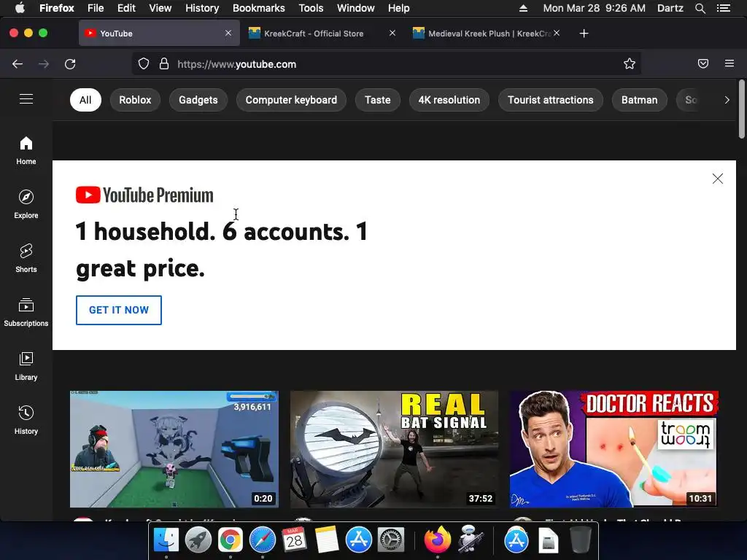
Task: Click the page vertical scrollbar
Action: tap(741, 109)
